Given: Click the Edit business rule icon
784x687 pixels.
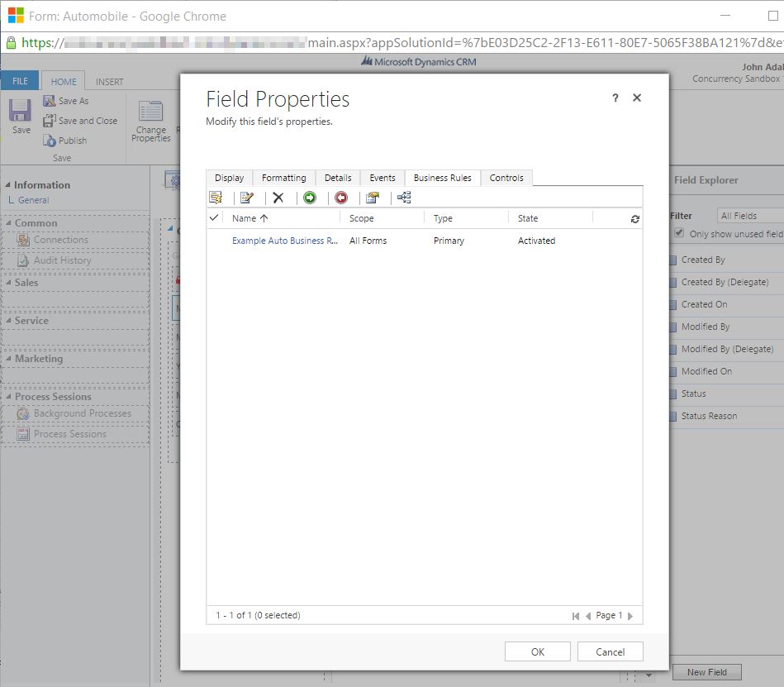Looking at the screenshot, I should (x=246, y=198).
